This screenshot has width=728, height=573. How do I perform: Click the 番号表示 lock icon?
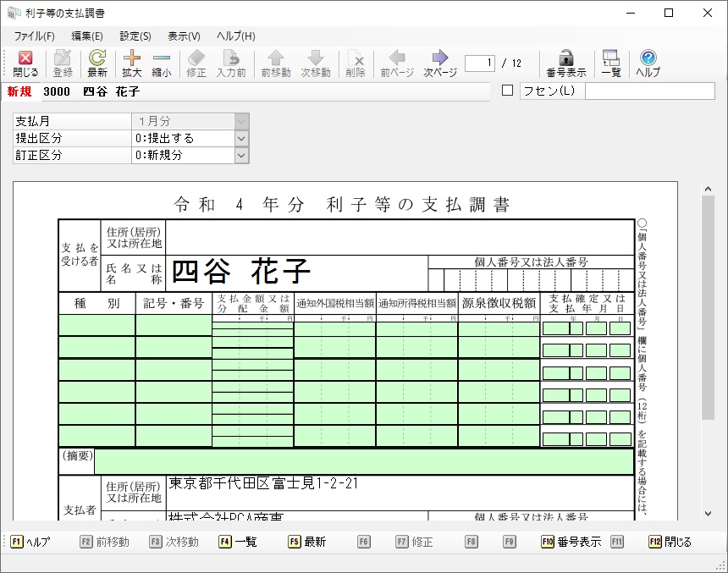(565, 63)
